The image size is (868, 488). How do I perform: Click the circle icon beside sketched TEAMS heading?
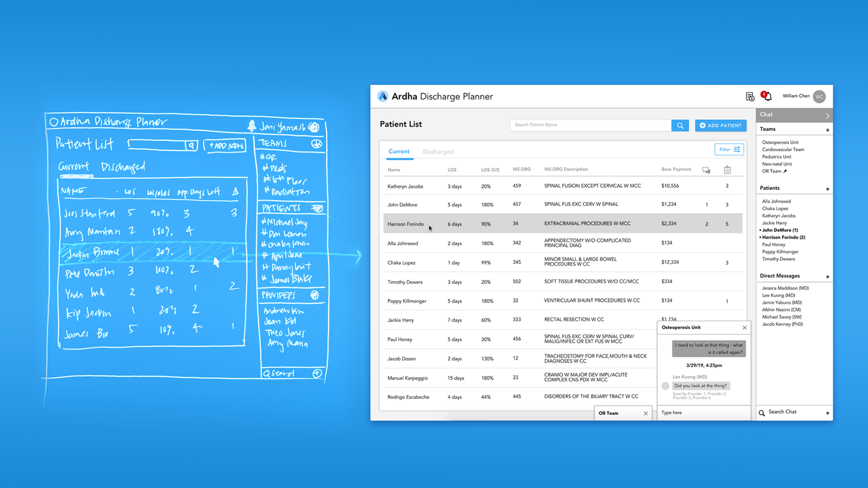316,144
